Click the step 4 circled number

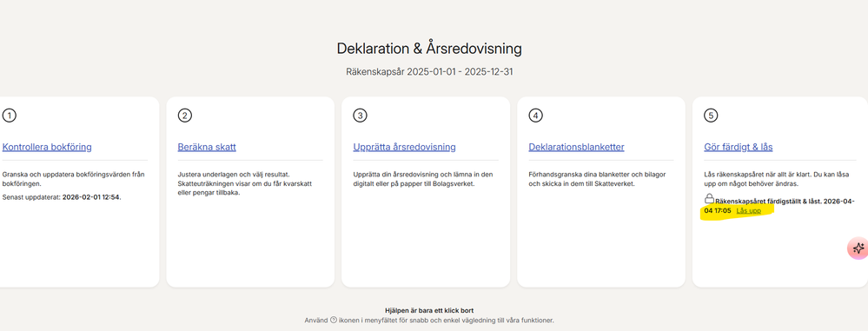[x=535, y=116]
